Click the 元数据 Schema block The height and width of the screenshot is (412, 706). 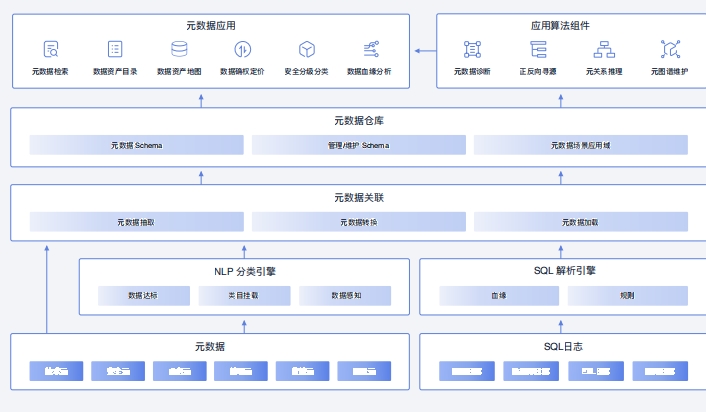click(136, 145)
